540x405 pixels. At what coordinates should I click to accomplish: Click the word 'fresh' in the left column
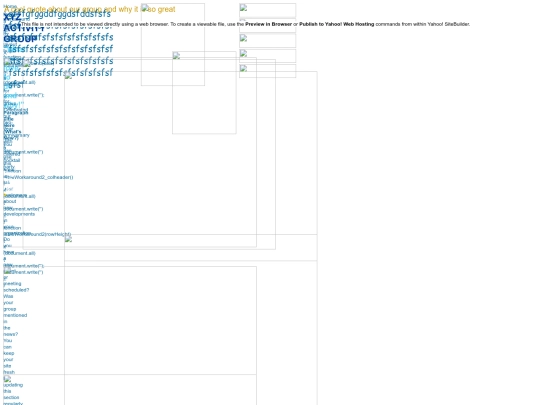tap(9, 372)
